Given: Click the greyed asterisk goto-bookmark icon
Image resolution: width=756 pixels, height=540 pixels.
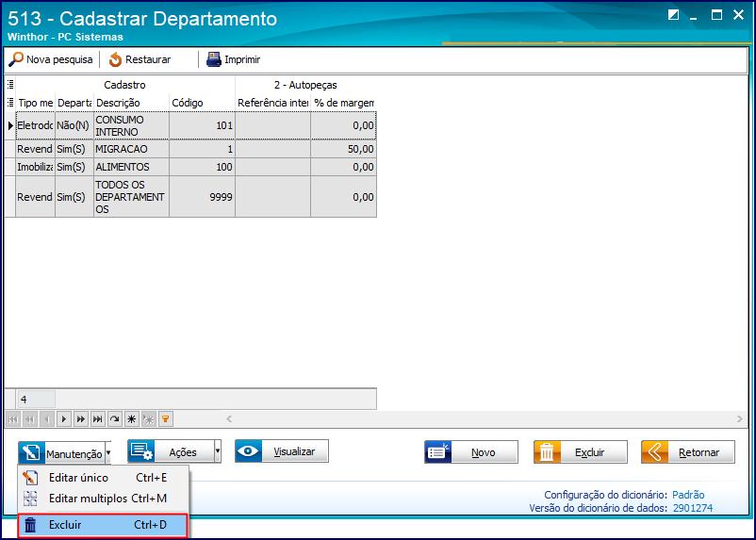Looking at the screenshot, I should pos(149,419).
